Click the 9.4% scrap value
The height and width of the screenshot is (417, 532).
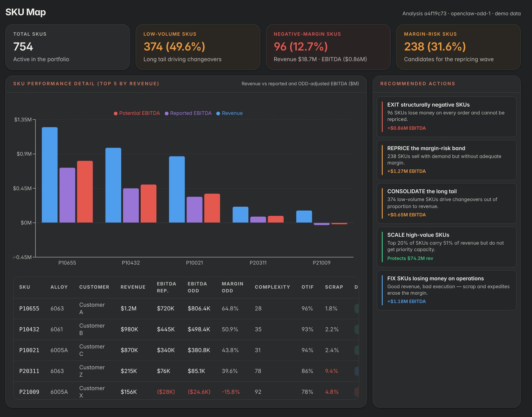[332, 371]
